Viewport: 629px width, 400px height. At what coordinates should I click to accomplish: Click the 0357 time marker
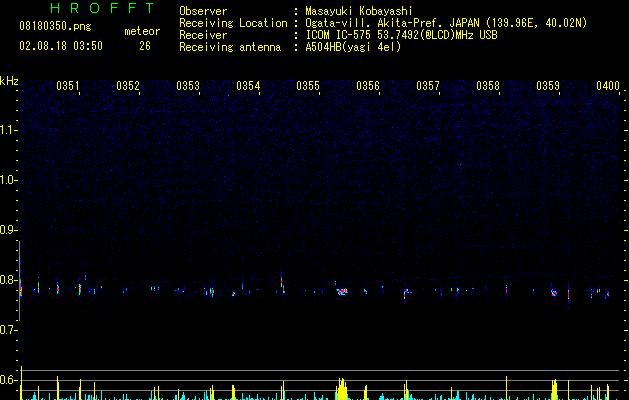[428, 86]
